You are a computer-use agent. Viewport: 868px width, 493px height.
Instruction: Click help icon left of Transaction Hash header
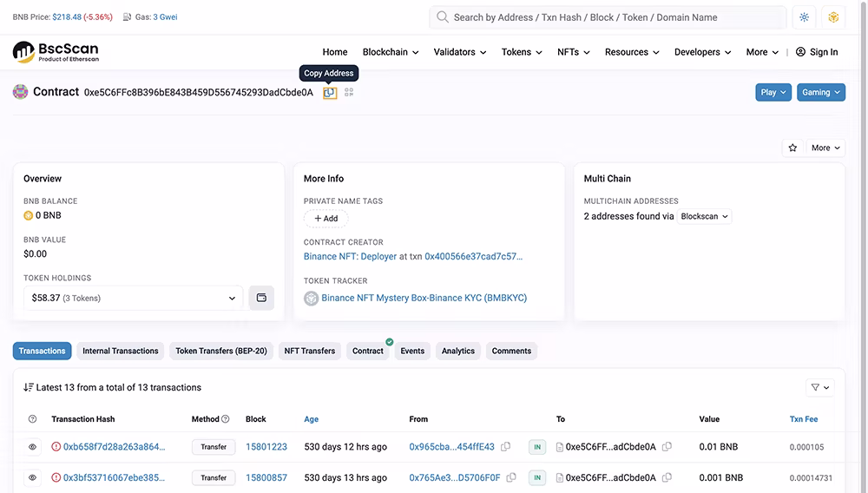33,419
